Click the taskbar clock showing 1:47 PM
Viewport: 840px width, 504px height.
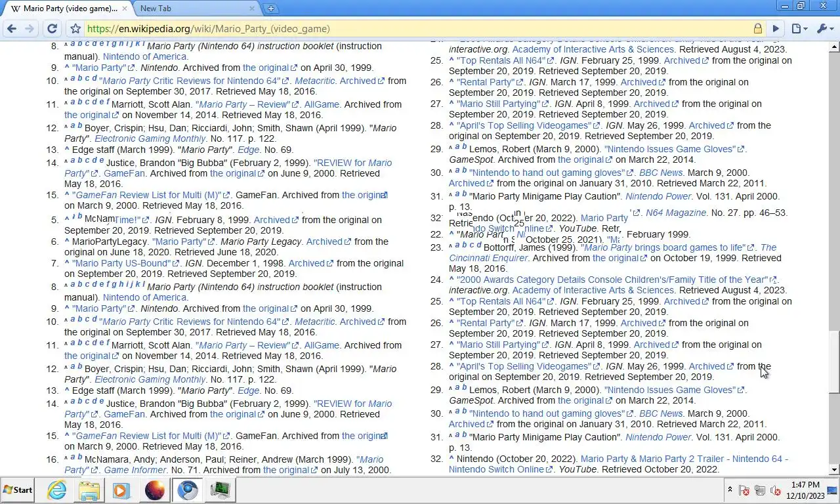tap(805, 490)
